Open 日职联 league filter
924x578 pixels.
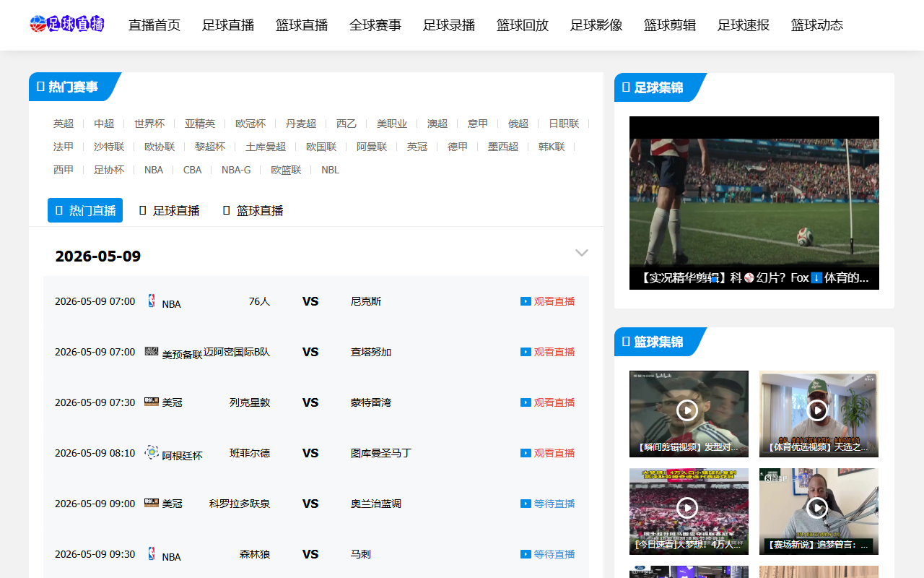564,124
